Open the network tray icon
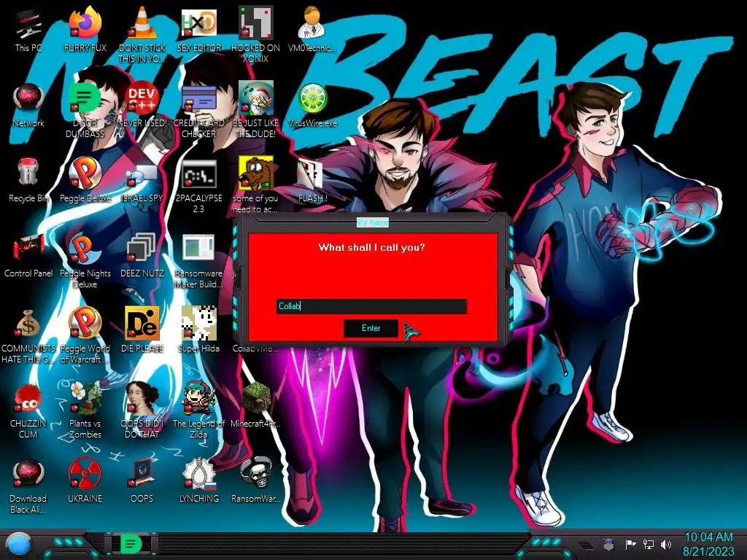Viewport: 747px width, 560px height. coord(649,544)
